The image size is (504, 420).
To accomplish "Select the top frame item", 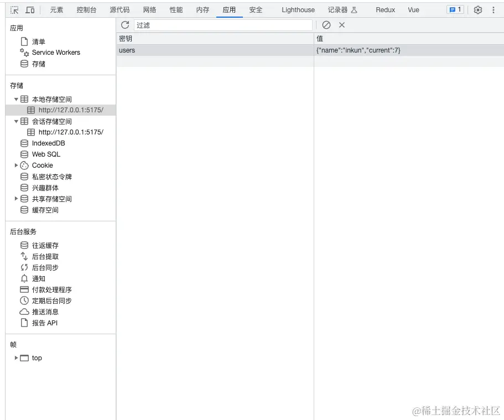I will click(x=37, y=358).
